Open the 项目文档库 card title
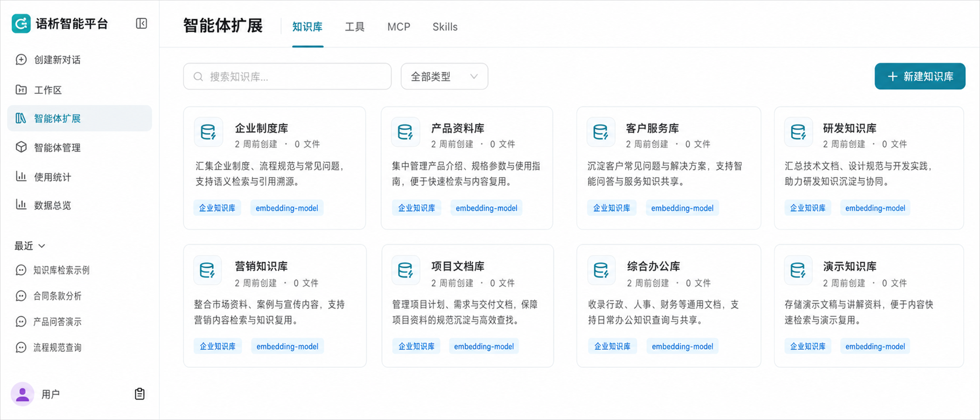The height and width of the screenshot is (420, 980). [x=458, y=266]
